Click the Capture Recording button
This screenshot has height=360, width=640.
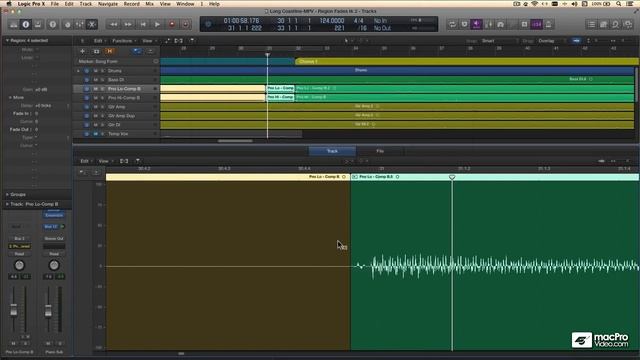[x=186, y=24]
